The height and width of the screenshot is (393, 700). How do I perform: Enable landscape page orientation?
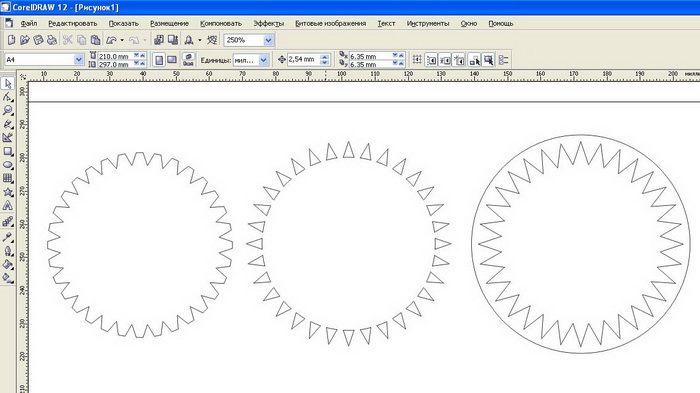(172, 59)
